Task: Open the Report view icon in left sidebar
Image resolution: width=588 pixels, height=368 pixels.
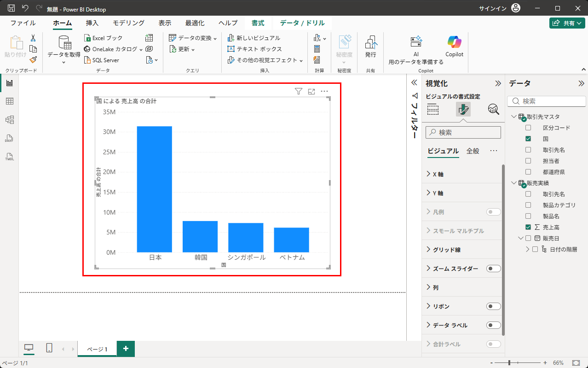Action: [x=9, y=83]
